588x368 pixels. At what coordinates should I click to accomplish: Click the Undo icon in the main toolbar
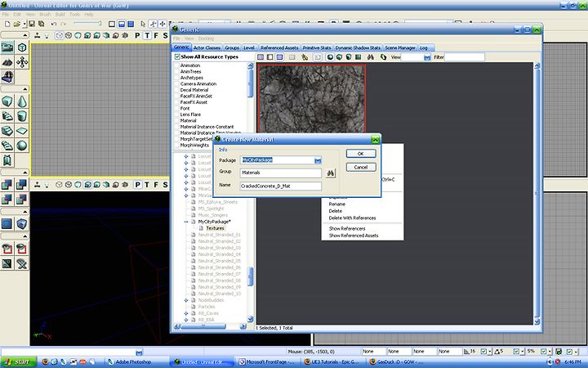(54, 24)
